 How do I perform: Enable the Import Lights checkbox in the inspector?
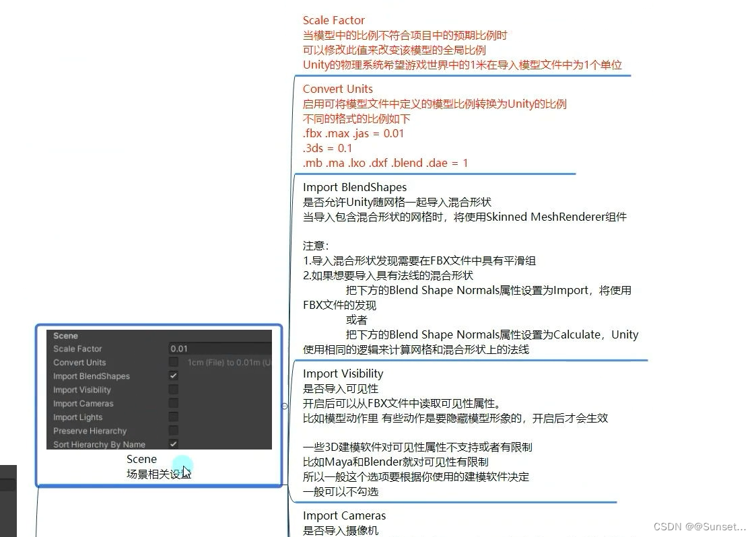174,417
